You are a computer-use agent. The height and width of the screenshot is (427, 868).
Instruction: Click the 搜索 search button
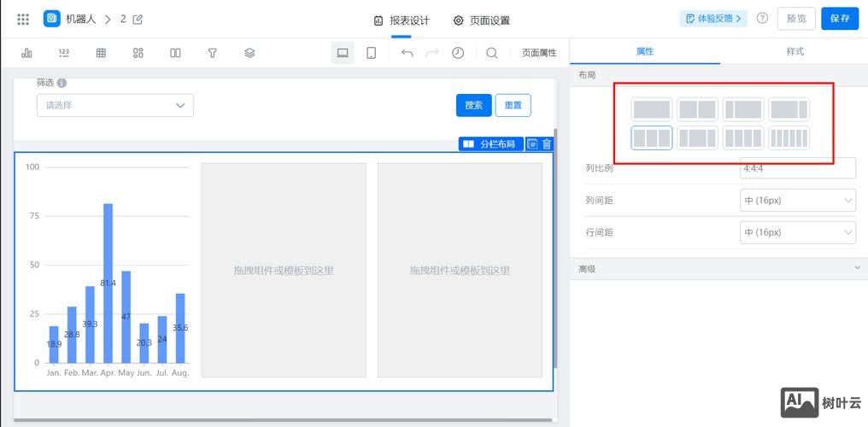474,105
